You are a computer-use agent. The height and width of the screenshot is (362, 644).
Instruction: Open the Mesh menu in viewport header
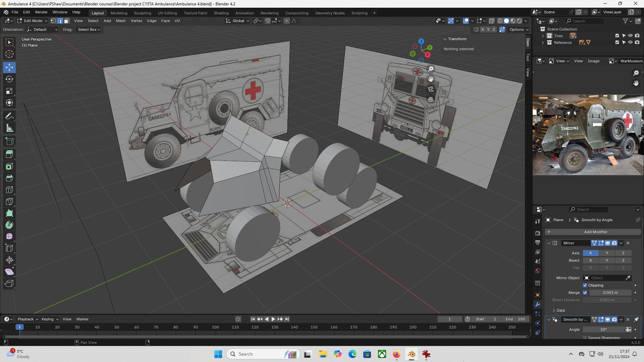pos(121,21)
